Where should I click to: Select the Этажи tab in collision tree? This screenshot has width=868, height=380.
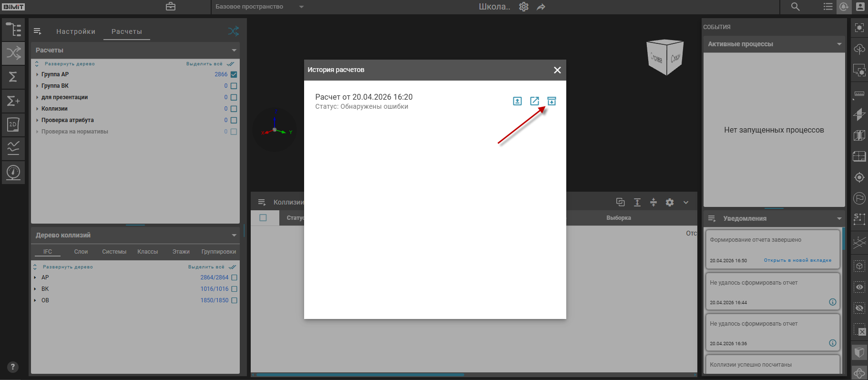point(181,252)
